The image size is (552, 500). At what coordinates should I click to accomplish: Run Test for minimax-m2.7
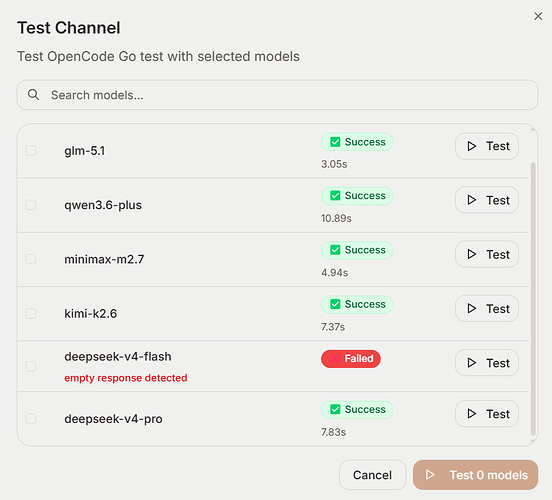coord(487,254)
